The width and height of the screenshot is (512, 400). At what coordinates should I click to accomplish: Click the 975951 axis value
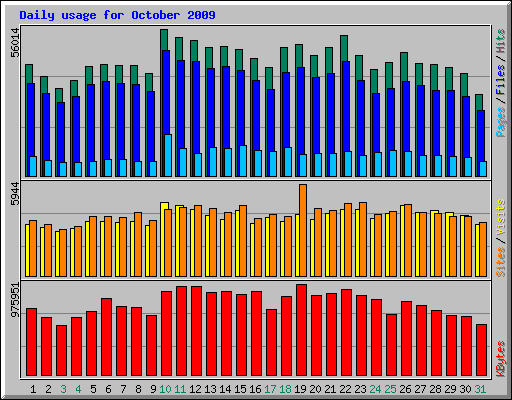click(x=15, y=300)
